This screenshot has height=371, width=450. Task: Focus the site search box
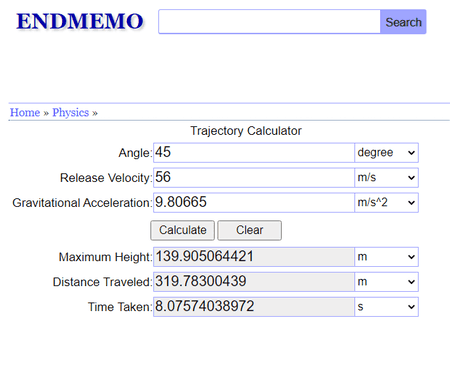coord(269,22)
